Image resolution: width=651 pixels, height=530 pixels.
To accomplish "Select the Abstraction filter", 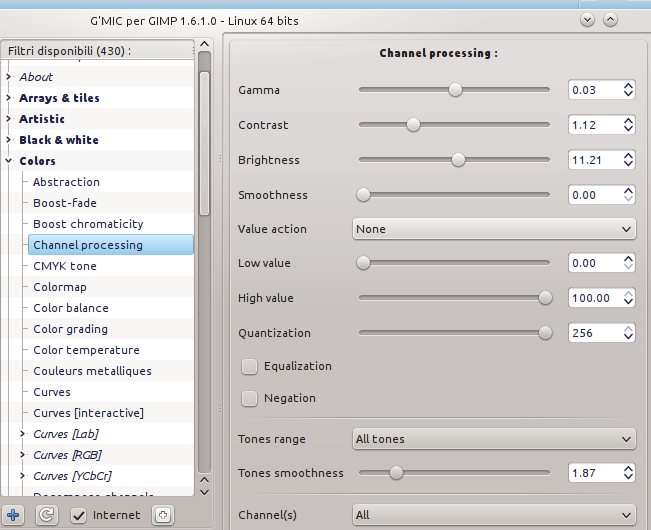I will tap(66, 182).
